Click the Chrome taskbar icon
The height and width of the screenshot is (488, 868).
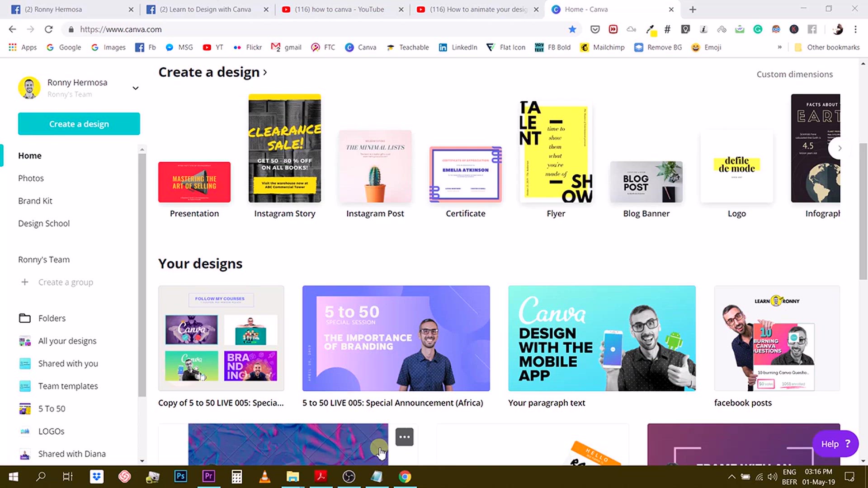tap(405, 477)
